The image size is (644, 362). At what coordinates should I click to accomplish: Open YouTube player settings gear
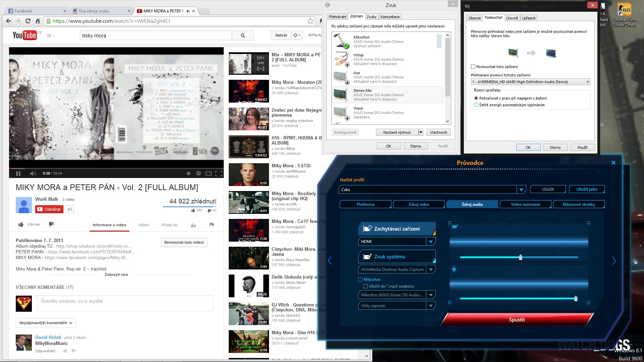199,173
